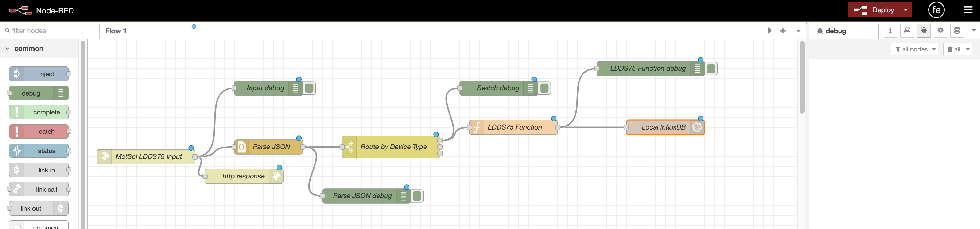Click the Parse JSON debug list icon
Viewport: 980px width, 229px height.
pos(403,196)
